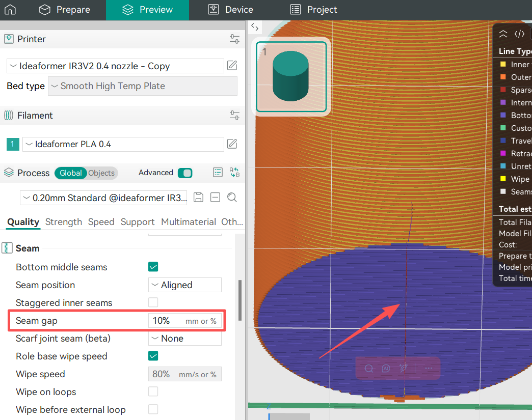Uncheck Role base wipe speed

click(x=153, y=356)
